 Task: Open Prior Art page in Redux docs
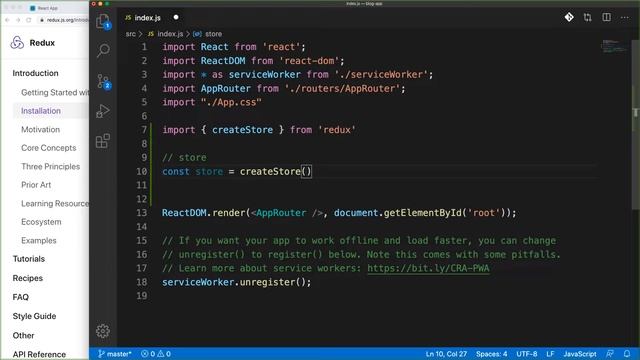[36, 185]
